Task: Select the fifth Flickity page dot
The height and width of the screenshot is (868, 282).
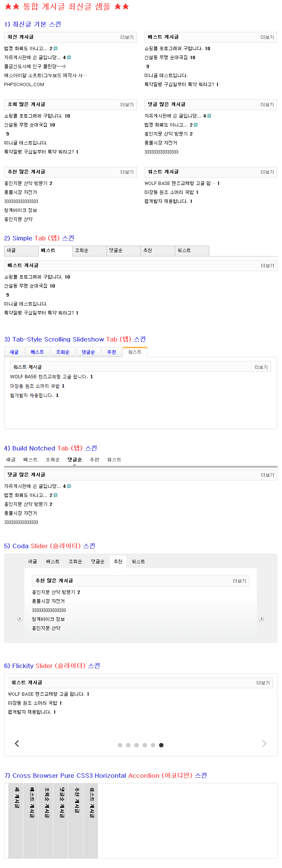Action: coord(153,745)
